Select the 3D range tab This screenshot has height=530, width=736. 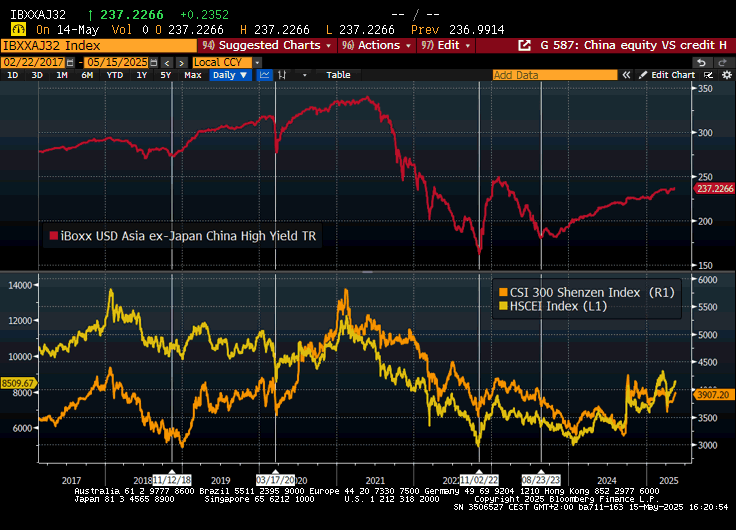pyautogui.click(x=37, y=75)
